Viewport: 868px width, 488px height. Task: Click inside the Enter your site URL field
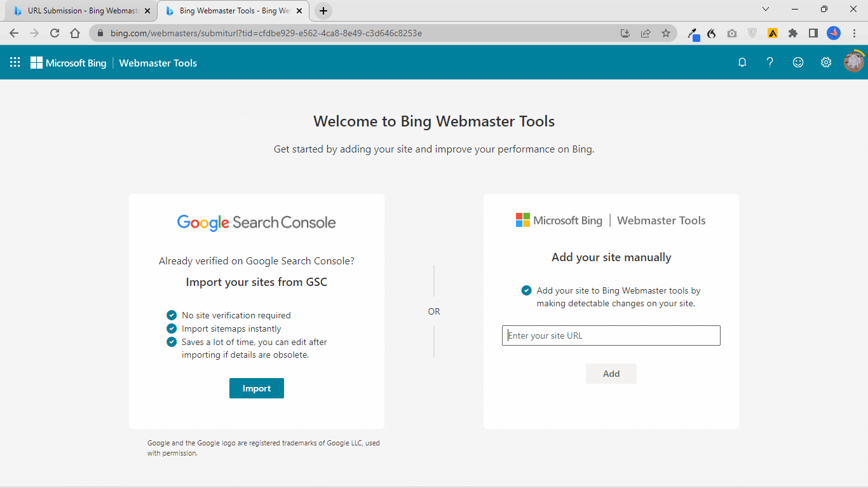[x=611, y=335]
